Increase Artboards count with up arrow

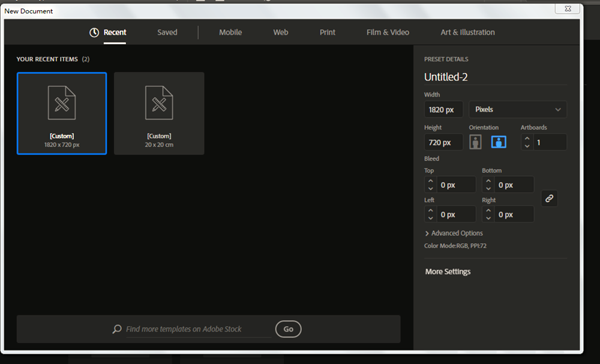527,139
